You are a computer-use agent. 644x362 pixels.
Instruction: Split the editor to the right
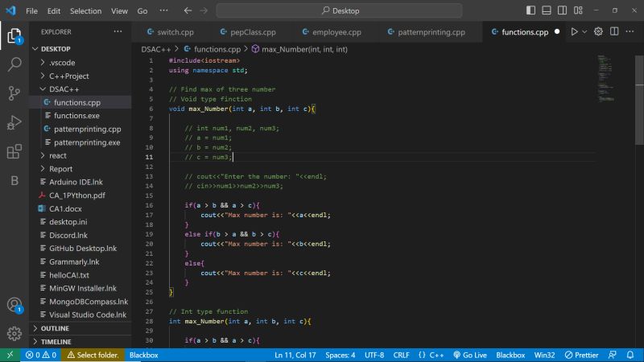point(614,31)
